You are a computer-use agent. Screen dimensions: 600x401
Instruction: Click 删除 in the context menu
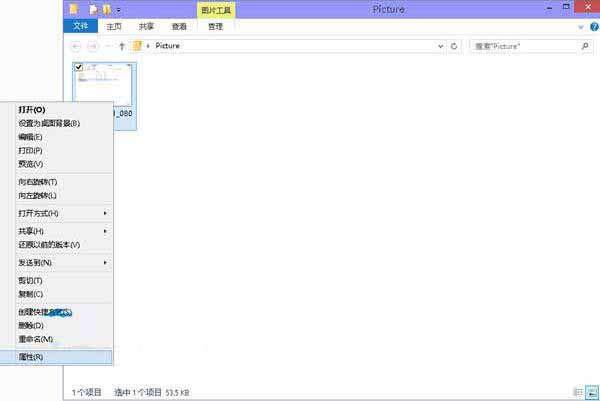click(x=31, y=326)
